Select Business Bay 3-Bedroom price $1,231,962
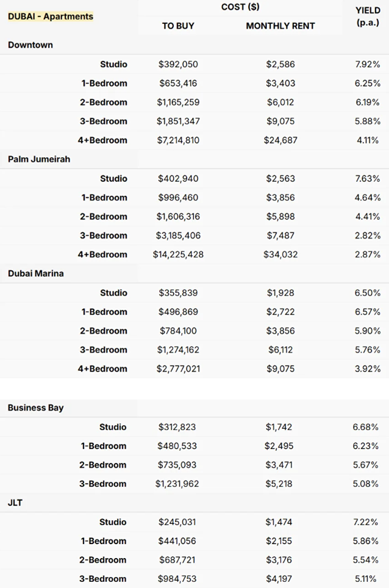Image resolution: width=389 pixels, height=588 pixels. [x=177, y=484]
